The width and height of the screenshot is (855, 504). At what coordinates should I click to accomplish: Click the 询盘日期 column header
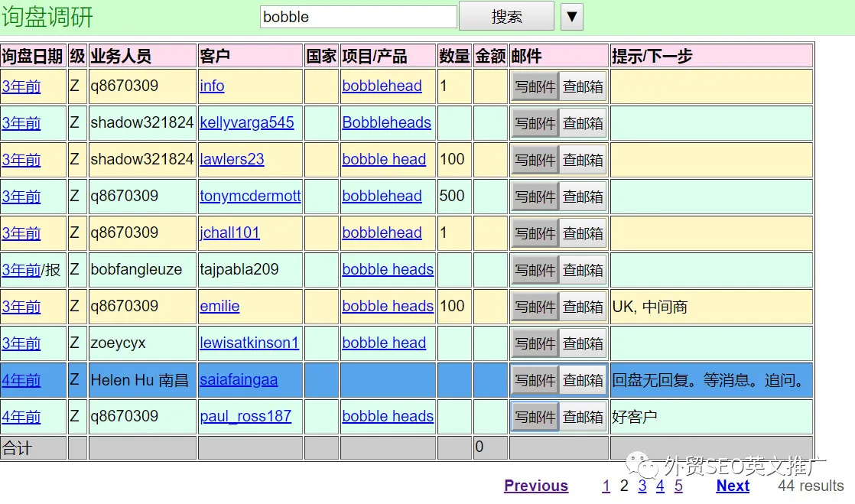pos(32,56)
